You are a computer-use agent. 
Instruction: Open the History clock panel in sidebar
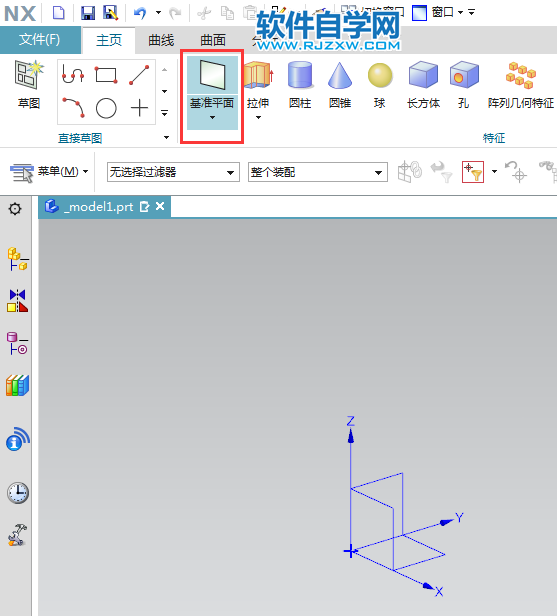[x=18, y=493]
